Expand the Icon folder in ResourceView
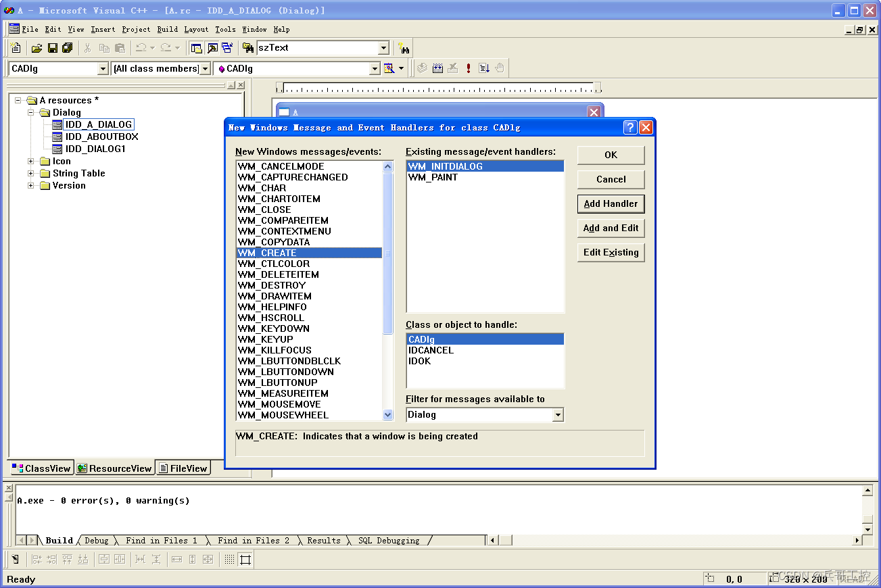 [x=30, y=161]
